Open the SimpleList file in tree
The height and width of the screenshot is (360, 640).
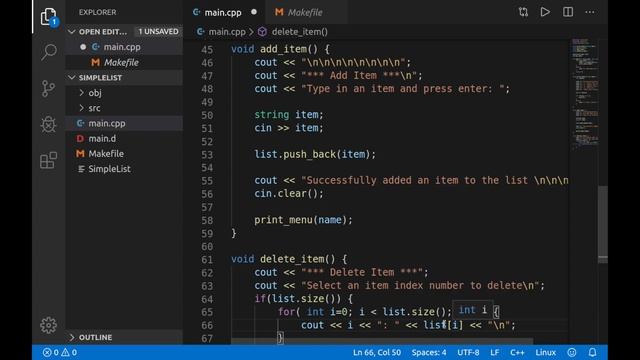124,169
